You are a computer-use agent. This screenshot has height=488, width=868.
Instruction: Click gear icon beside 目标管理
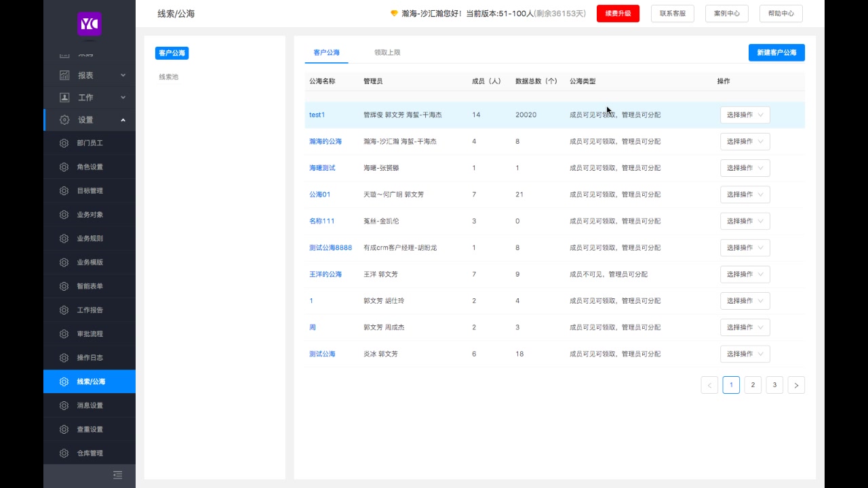(64, 190)
